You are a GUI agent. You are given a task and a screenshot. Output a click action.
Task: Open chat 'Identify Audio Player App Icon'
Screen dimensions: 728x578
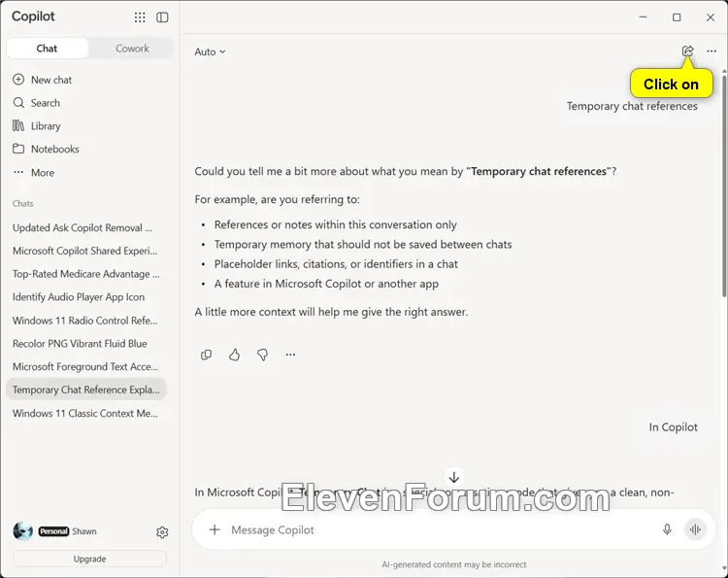86,297
